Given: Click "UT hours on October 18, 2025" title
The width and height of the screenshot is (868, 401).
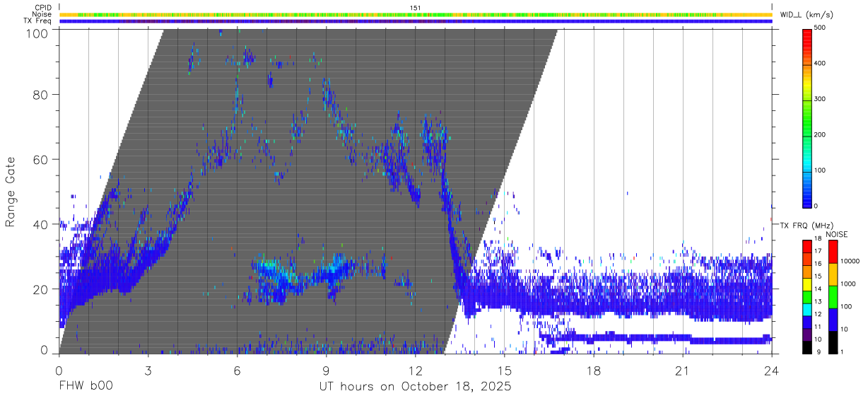Looking at the screenshot, I should (x=415, y=387).
